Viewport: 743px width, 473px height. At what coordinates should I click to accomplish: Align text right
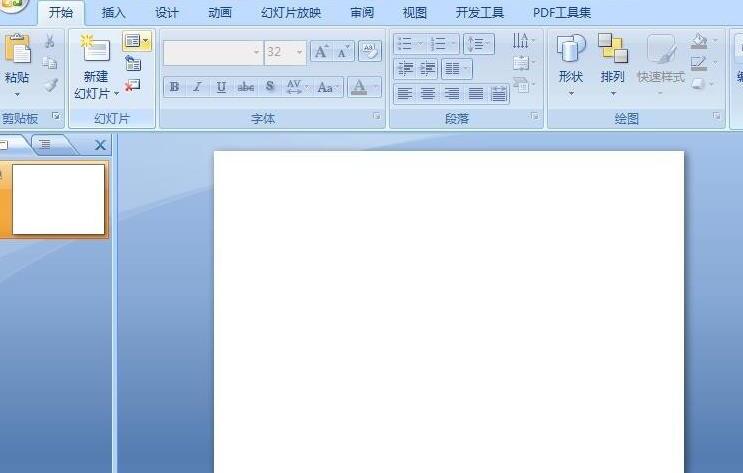click(x=452, y=94)
